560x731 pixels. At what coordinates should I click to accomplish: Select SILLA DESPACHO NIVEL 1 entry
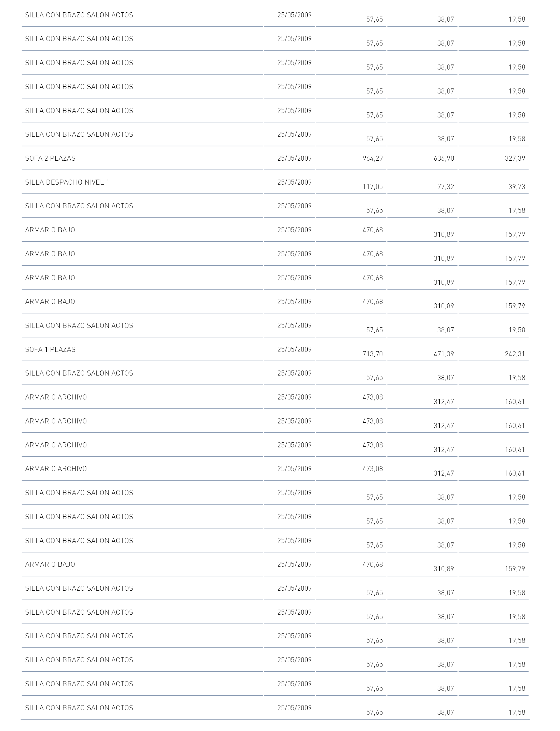[x=67, y=182]
